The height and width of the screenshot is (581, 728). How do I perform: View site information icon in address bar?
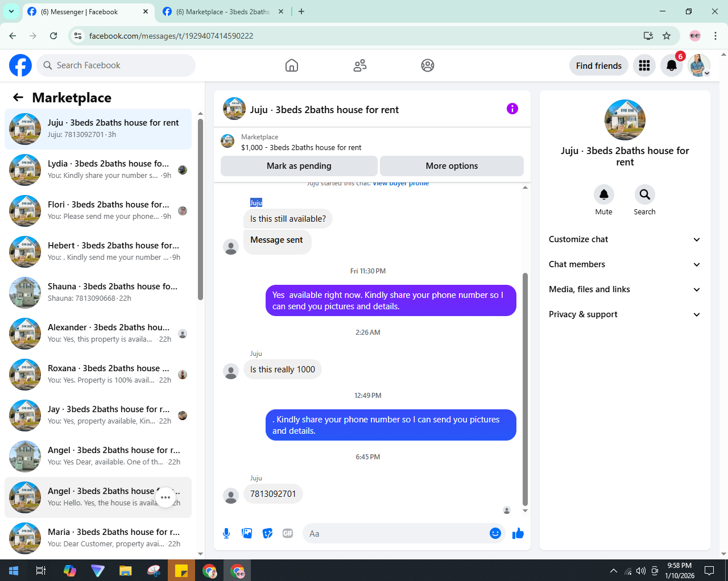pos(78,36)
